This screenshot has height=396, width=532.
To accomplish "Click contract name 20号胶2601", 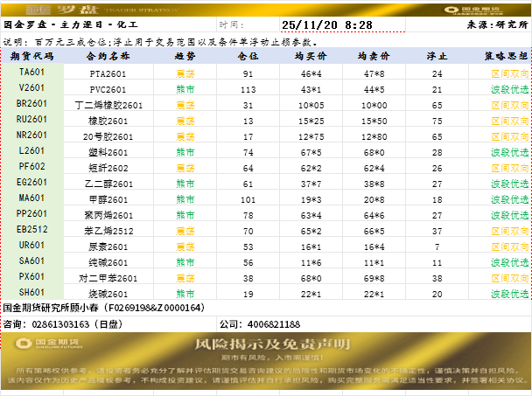I will (x=108, y=137).
